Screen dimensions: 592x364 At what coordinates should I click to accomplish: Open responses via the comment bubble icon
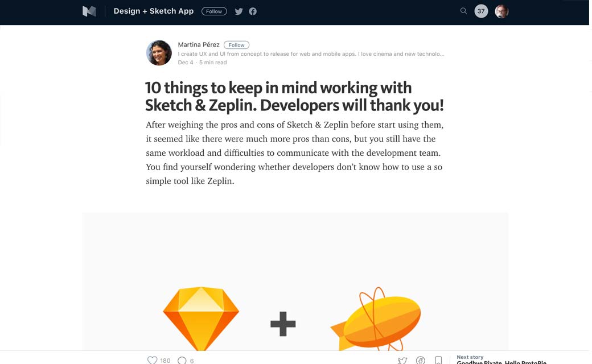(182, 360)
